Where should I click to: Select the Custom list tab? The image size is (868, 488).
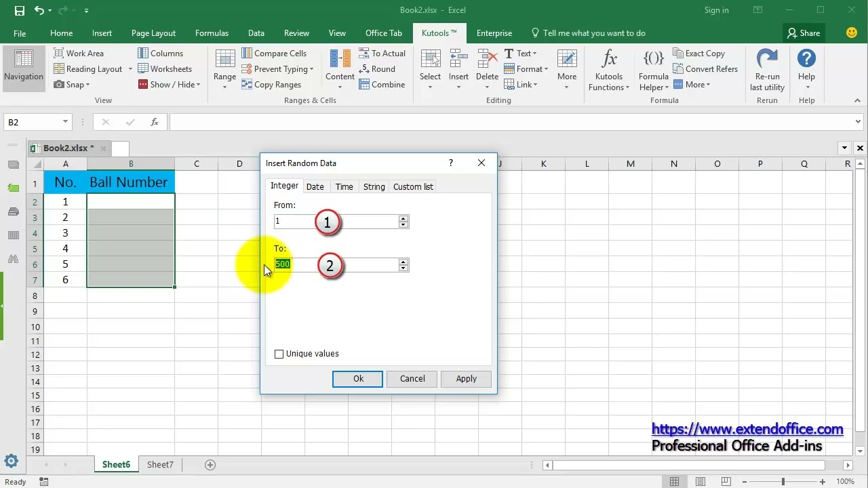pyautogui.click(x=413, y=187)
